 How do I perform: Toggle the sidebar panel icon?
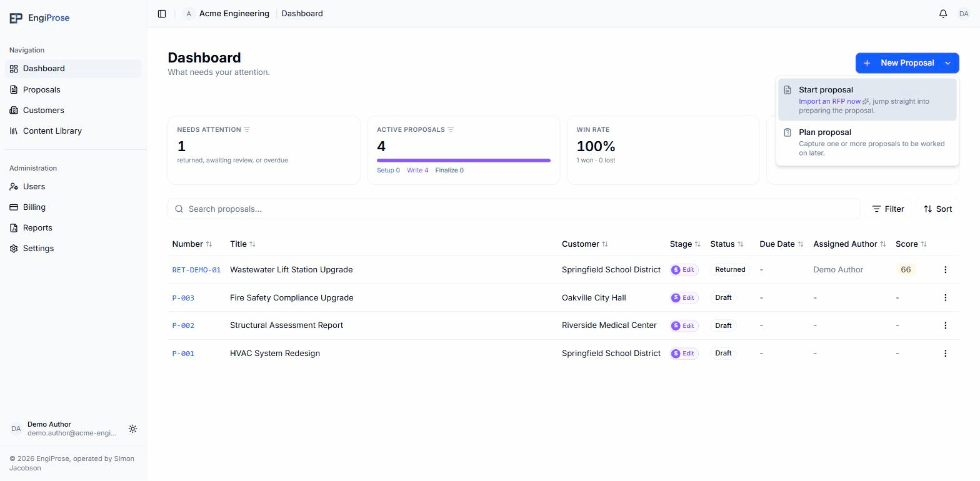tap(162, 14)
